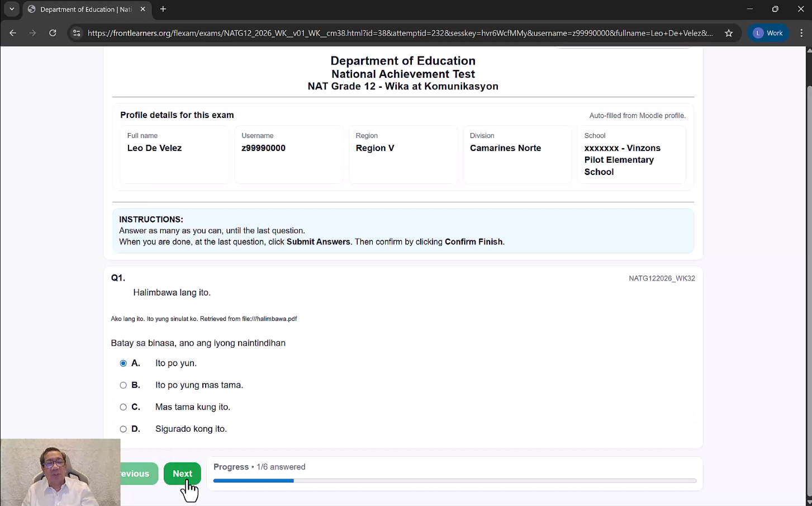Pick option C "Mas tama kung ito."
The height and width of the screenshot is (506, 812).
[x=124, y=407]
